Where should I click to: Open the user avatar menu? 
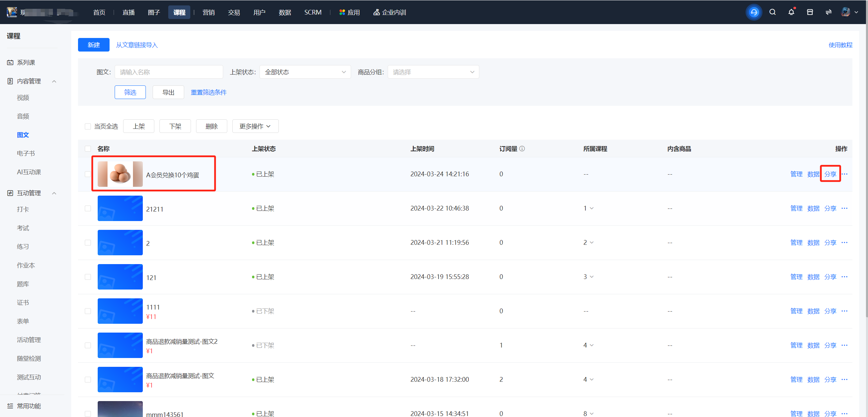(846, 12)
